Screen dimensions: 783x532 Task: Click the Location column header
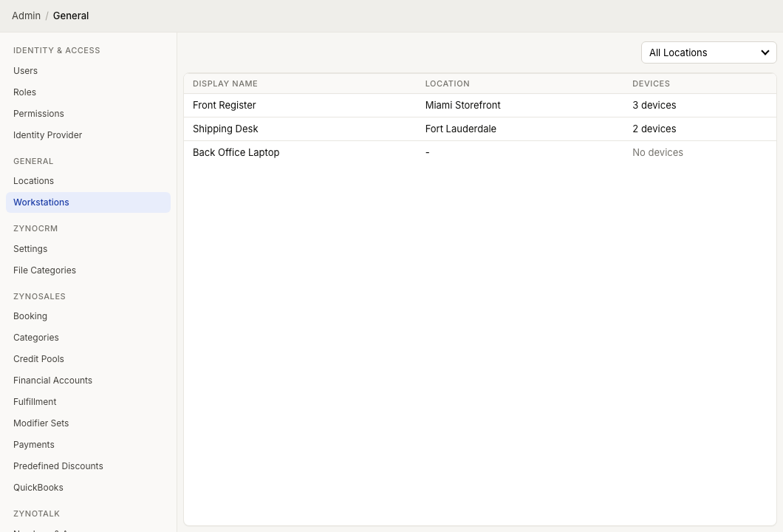448,84
